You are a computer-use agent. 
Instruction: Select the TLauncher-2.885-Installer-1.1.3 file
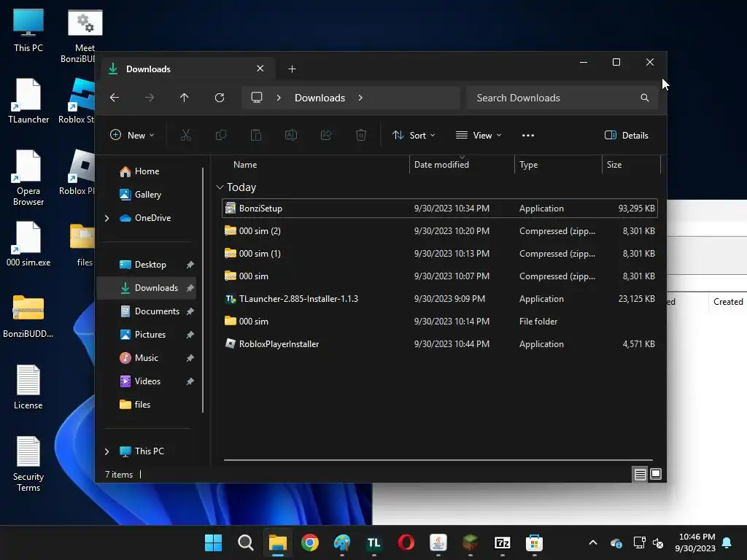pyautogui.click(x=440, y=299)
